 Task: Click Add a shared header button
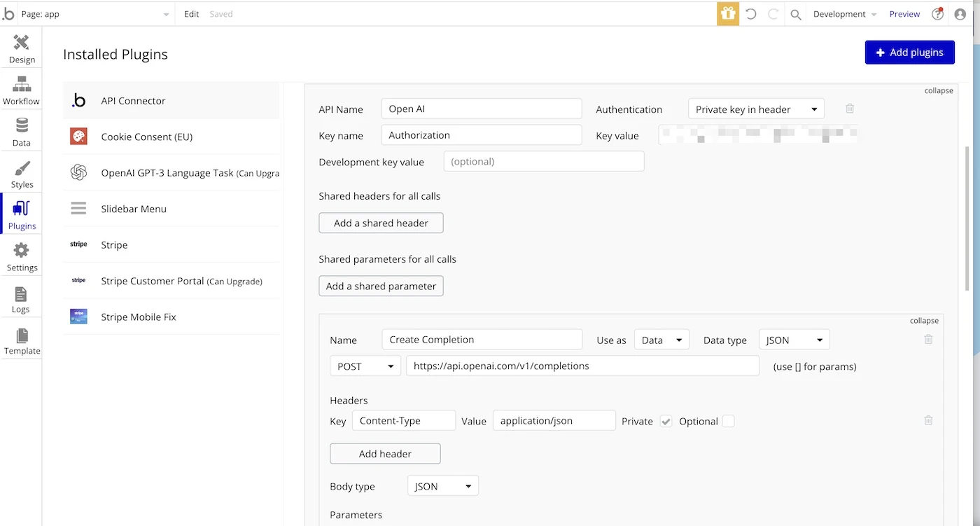pos(381,223)
